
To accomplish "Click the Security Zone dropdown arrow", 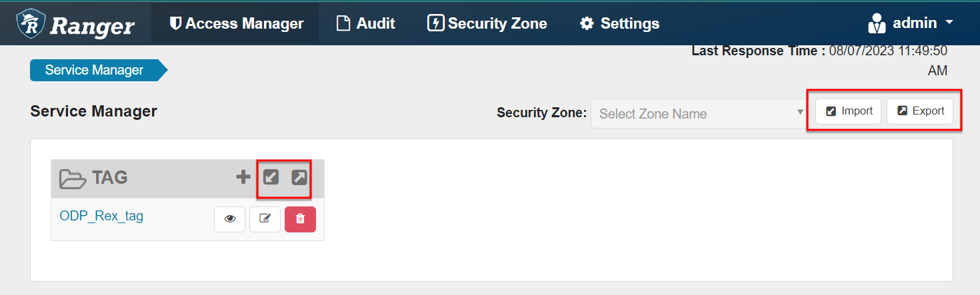I will coord(800,113).
